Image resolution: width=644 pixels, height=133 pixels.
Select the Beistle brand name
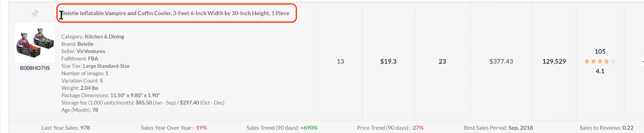pyautogui.click(x=85, y=44)
